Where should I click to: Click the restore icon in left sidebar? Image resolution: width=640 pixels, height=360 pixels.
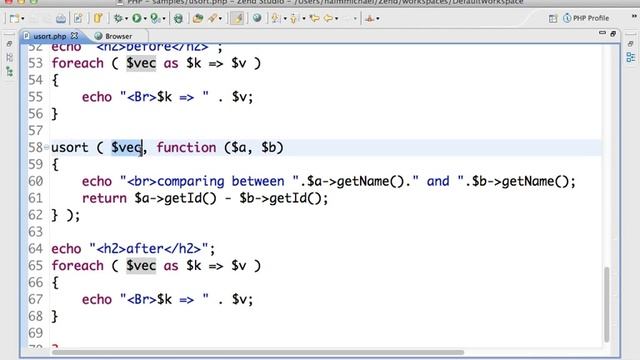coord(9,44)
